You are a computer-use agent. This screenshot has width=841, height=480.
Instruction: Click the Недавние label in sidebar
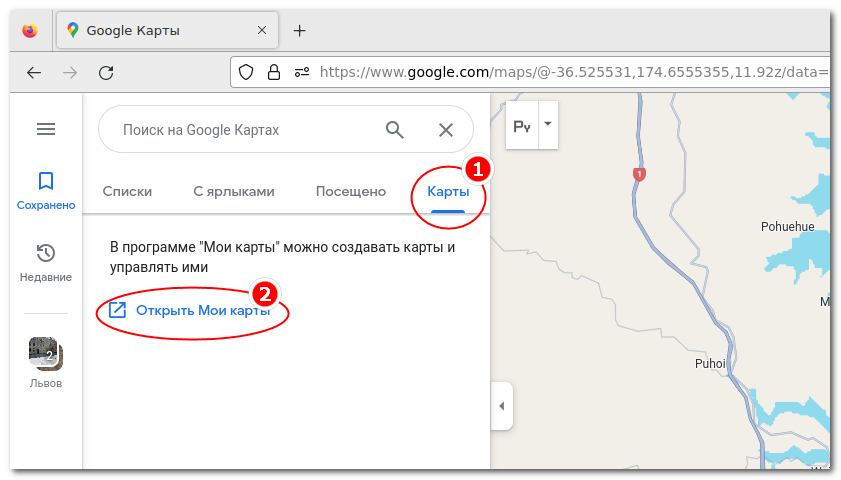coord(46,277)
